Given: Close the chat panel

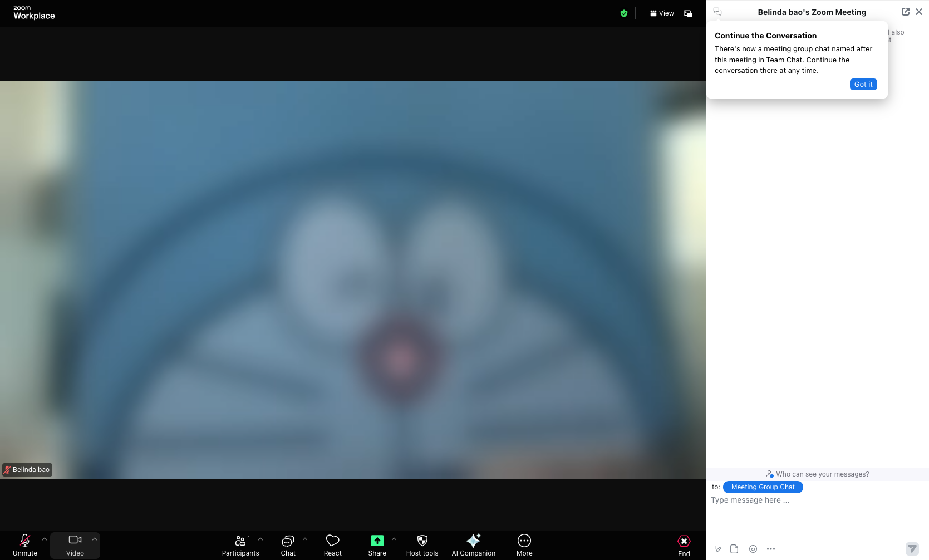Looking at the screenshot, I should click(x=919, y=12).
